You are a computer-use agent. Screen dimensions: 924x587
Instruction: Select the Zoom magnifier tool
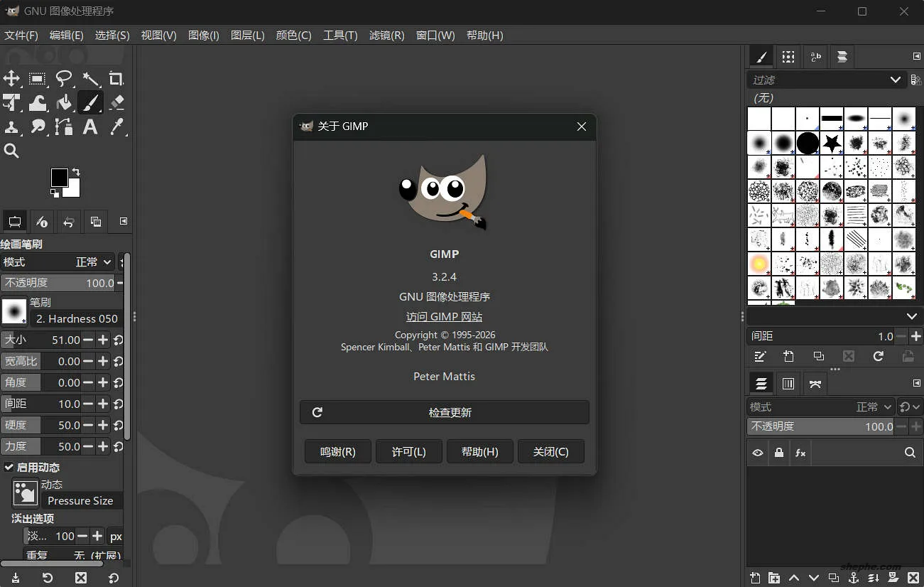click(11, 151)
